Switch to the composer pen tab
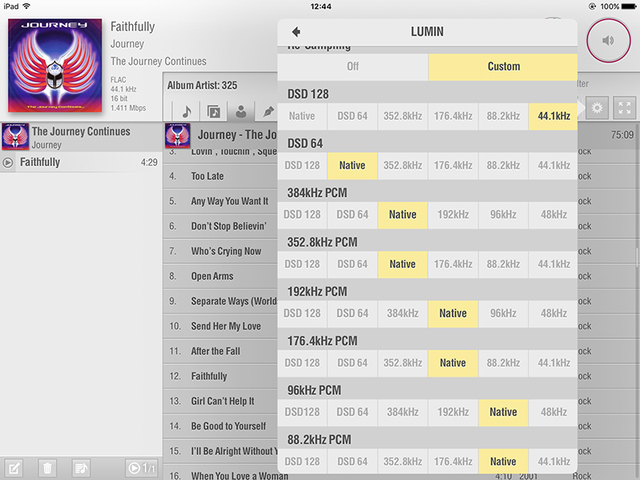The image size is (640, 480). point(267,111)
